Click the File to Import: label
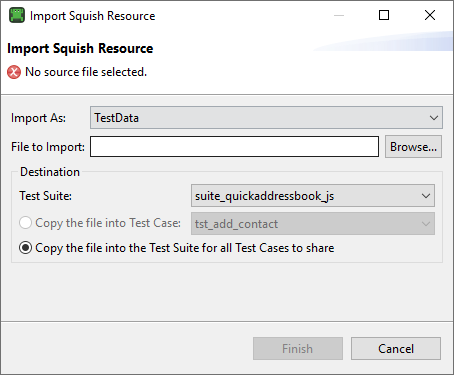Image resolution: width=454 pixels, height=375 pixels. coord(48,147)
